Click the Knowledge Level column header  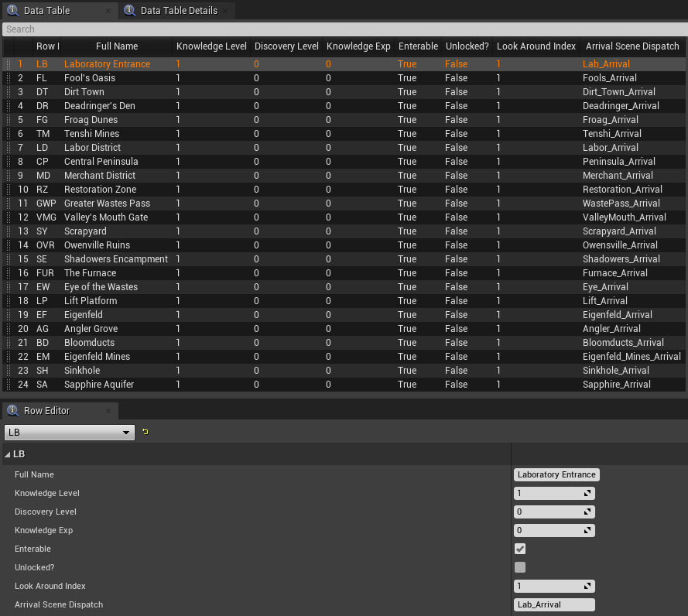pyautogui.click(x=211, y=46)
